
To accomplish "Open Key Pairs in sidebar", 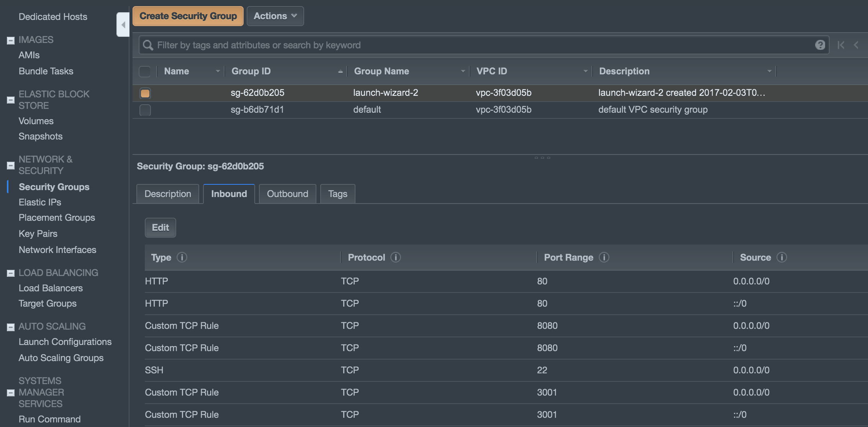I will pos(38,234).
